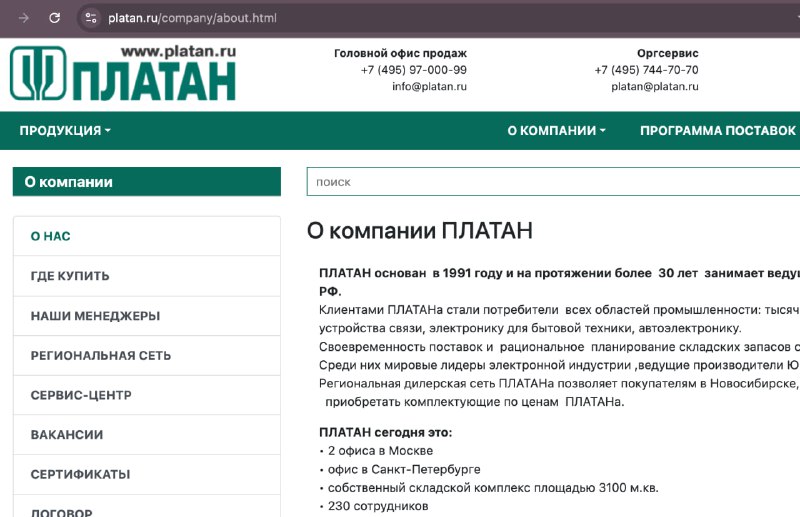Screen dimensions: 800x517
Task: Open СЕРВИС-ЦЕНТР sidebar item
Action: pos(147,395)
